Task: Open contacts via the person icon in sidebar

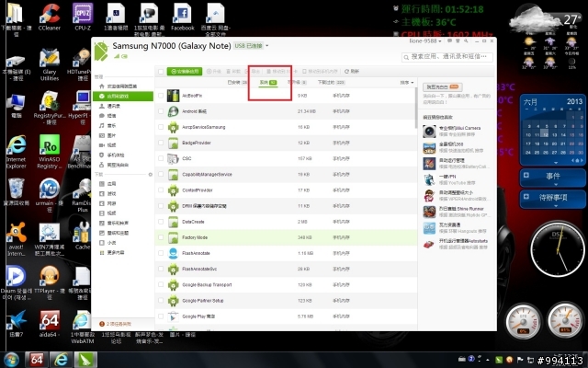Action: [x=102, y=107]
